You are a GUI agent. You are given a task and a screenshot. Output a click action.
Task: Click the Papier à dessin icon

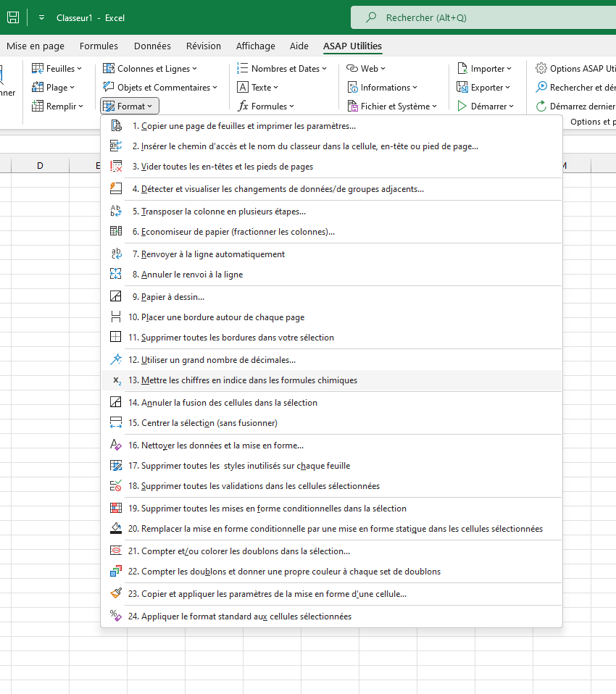(116, 296)
